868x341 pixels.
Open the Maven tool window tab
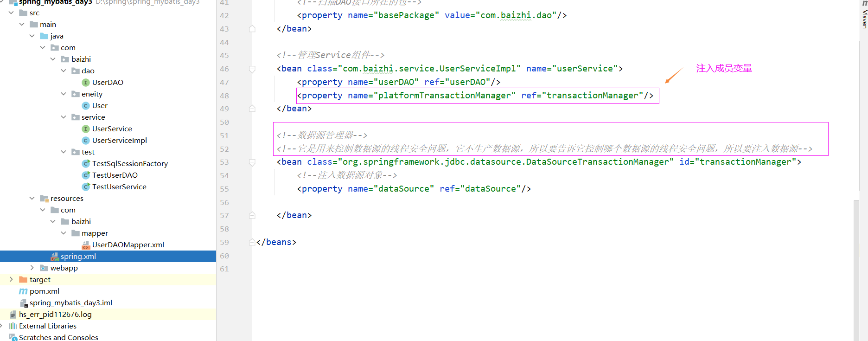864,16
